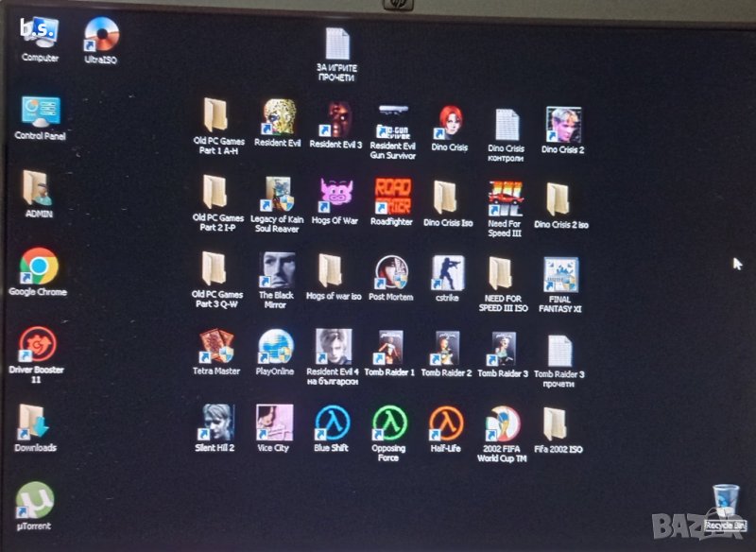This screenshot has width=756, height=552.
Task: Select the cstrike shortcut icon
Action: (x=447, y=272)
